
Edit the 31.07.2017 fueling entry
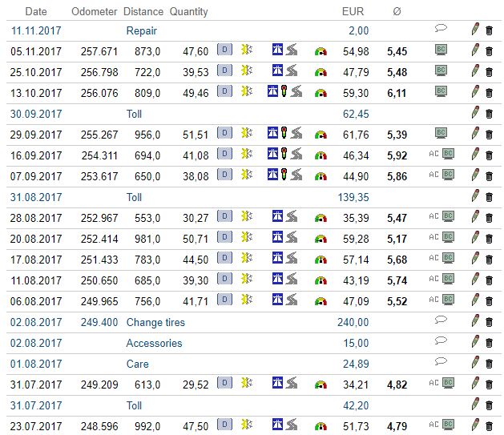coord(475,384)
